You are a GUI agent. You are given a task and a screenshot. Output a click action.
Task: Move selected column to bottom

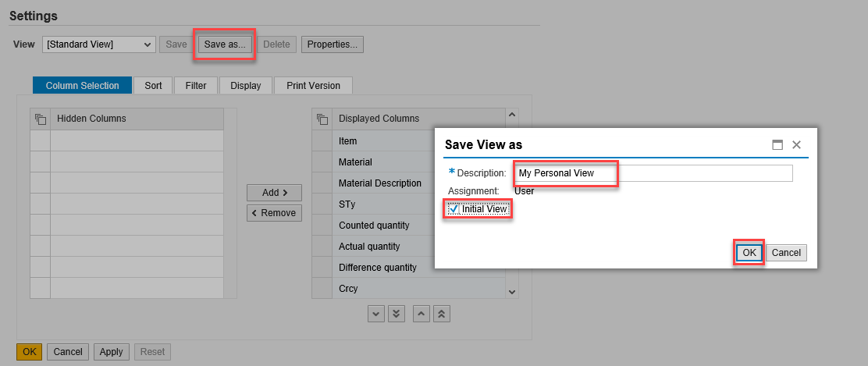pos(397,314)
